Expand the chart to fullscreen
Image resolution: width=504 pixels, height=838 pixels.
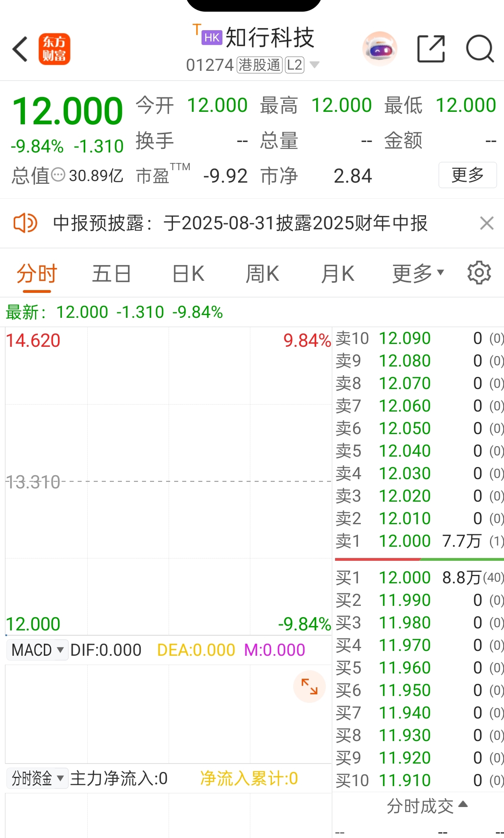click(309, 686)
